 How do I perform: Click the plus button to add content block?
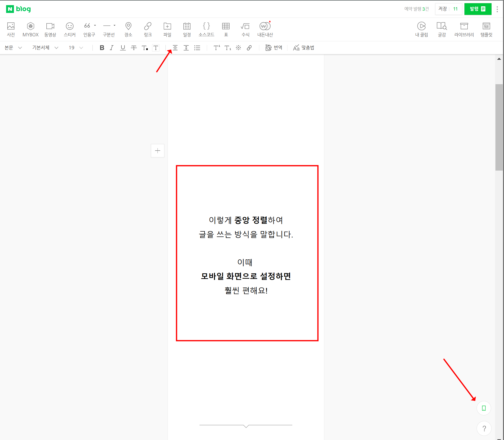coord(157,151)
